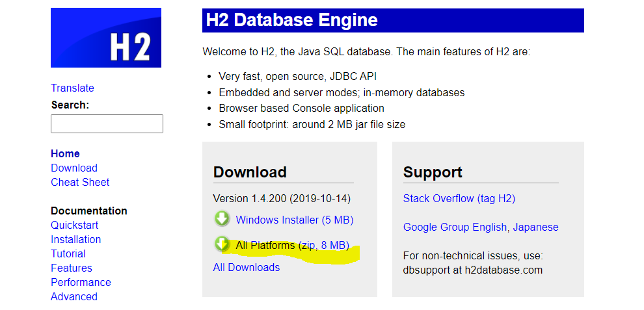Download Windows Installer (5 MB)
Image resolution: width=644 pixels, height=310 pixels.
point(295,220)
